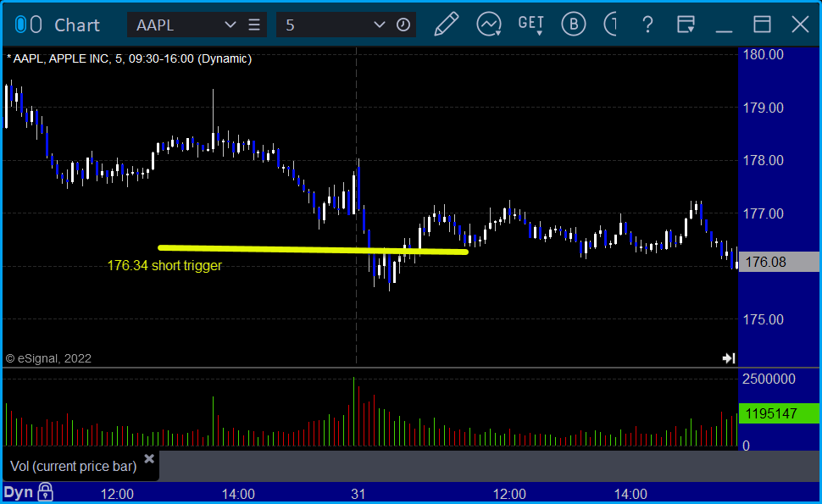Screen dimensions: 822x504
Task: Open the symbol list menu icon
Action: click(254, 25)
